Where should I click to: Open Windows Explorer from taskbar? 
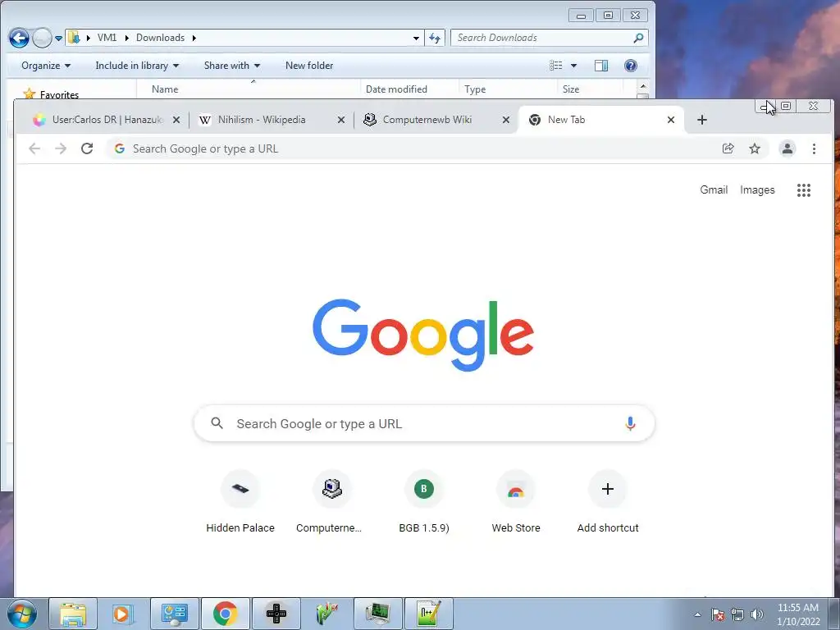pos(73,614)
